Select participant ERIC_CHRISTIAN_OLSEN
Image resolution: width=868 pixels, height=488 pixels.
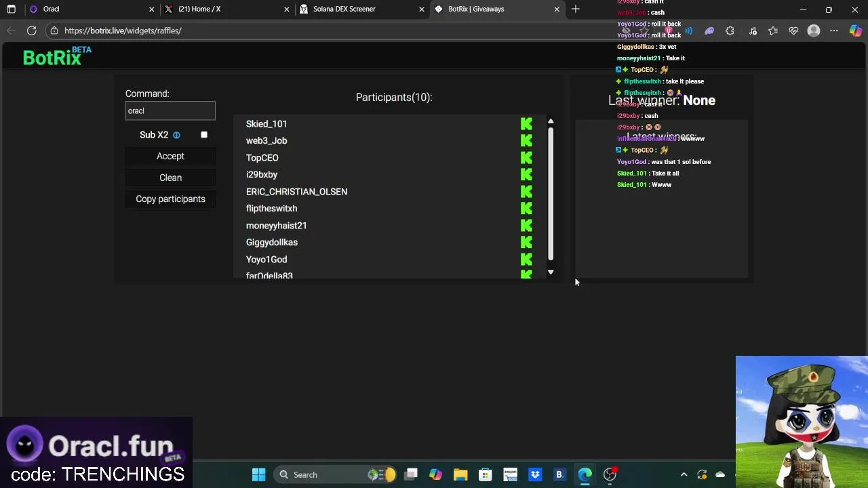click(296, 191)
